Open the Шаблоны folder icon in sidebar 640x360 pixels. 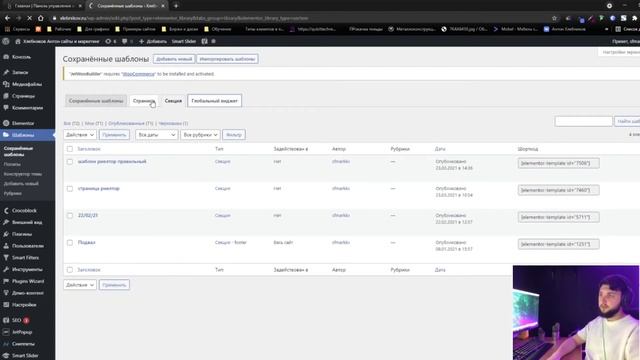point(6,135)
